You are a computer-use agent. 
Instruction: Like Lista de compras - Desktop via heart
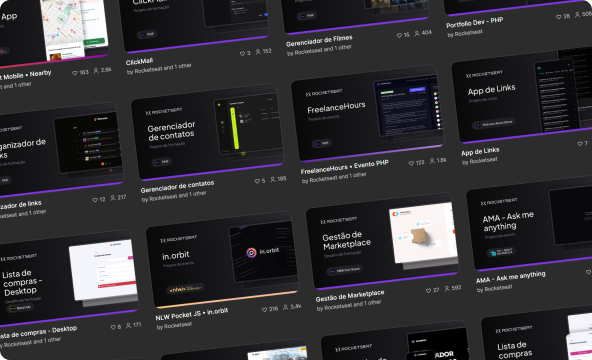click(113, 327)
